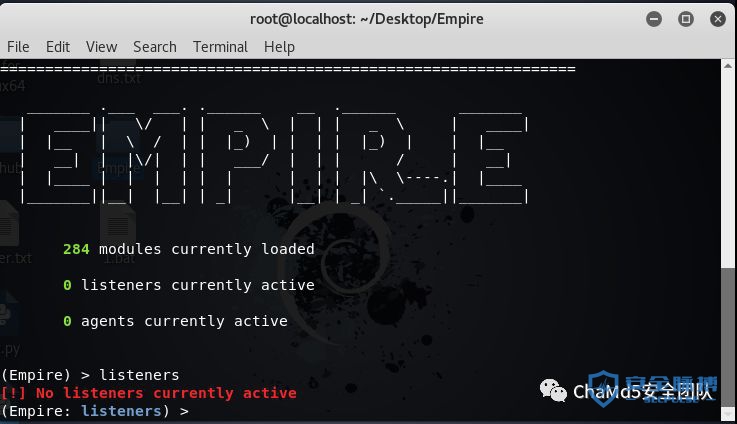This screenshot has width=737, height=424.
Task: Open the Edit menu
Action: click(58, 47)
